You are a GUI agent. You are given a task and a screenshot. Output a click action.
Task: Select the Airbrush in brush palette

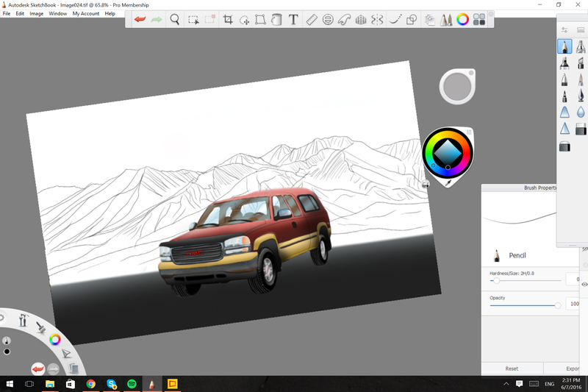[581, 46]
